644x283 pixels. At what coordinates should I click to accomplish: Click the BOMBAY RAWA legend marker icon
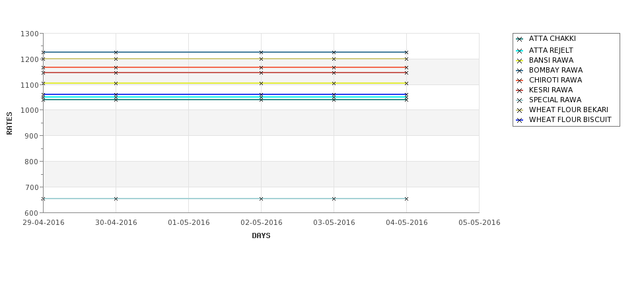pos(520,71)
